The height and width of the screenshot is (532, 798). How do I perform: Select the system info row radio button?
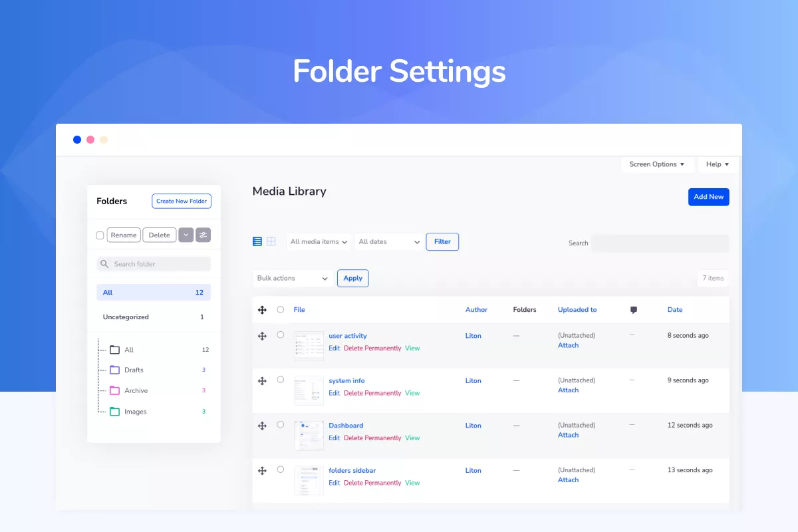[x=281, y=380]
